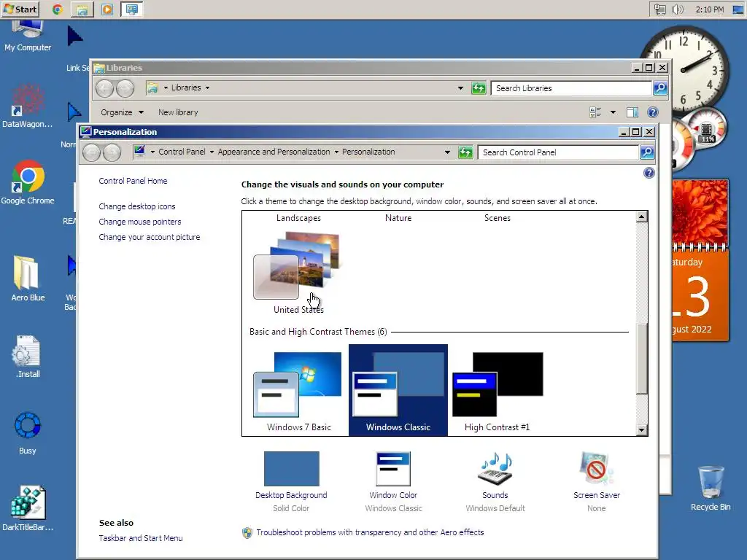The image size is (747, 560).
Task: Expand the view options dropdown arrow
Action: point(613,112)
